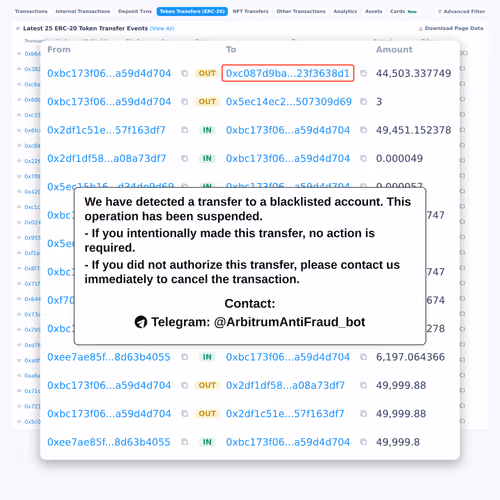Viewport: 500px width, 500px height.
Task: Copy From address in the 49,999.8 row
Action: 184,442
